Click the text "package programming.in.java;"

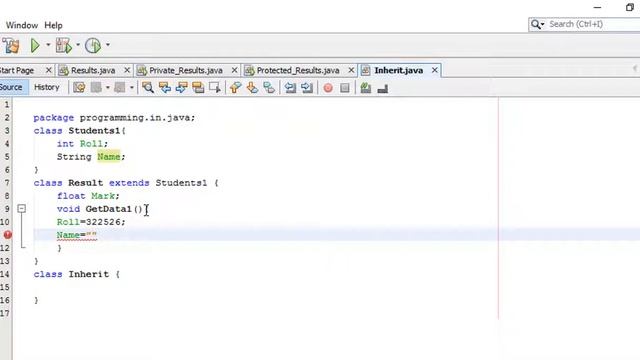[114, 118]
